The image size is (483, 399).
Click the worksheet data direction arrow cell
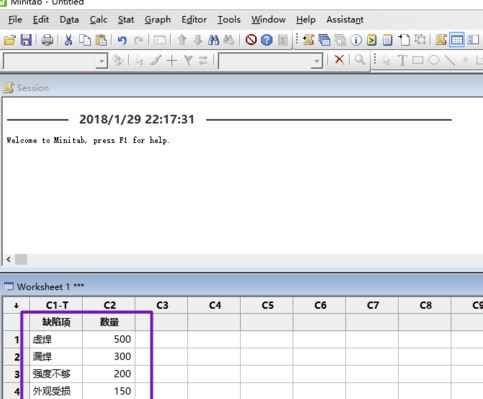pyautogui.click(x=16, y=305)
